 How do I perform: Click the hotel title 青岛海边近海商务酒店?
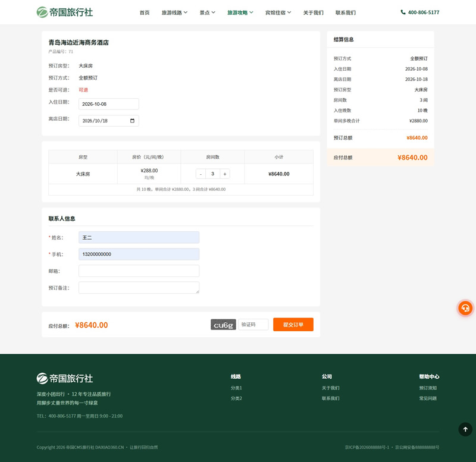(79, 42)
